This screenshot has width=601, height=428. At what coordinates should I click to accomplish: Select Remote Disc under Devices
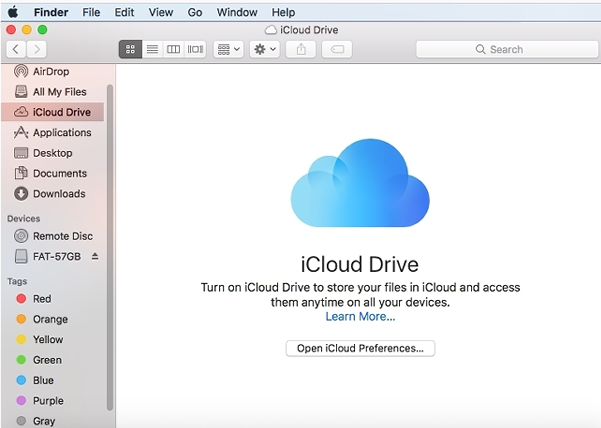53,236
